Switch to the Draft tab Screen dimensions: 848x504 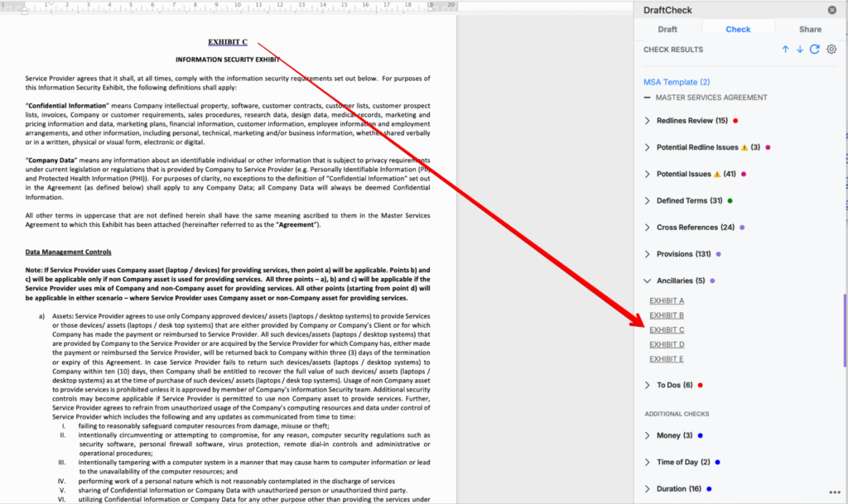point(667,29)
